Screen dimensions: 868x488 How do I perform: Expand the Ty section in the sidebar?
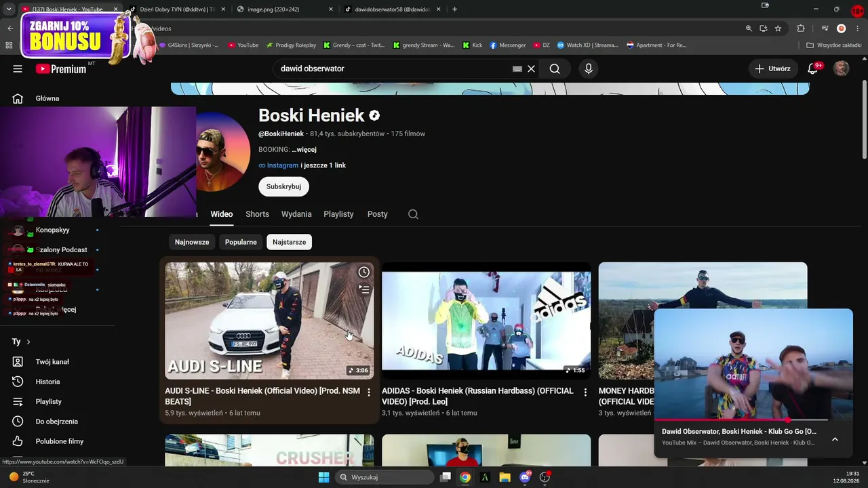tap(22, 342)
